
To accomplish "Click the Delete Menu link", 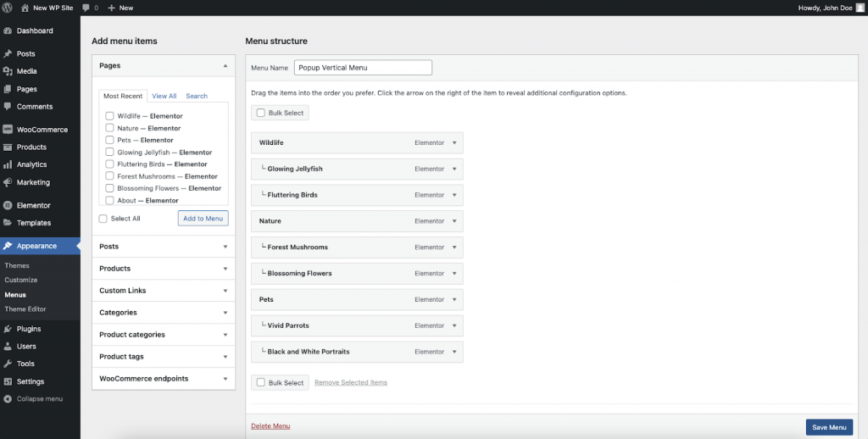I will coord(270,426).
